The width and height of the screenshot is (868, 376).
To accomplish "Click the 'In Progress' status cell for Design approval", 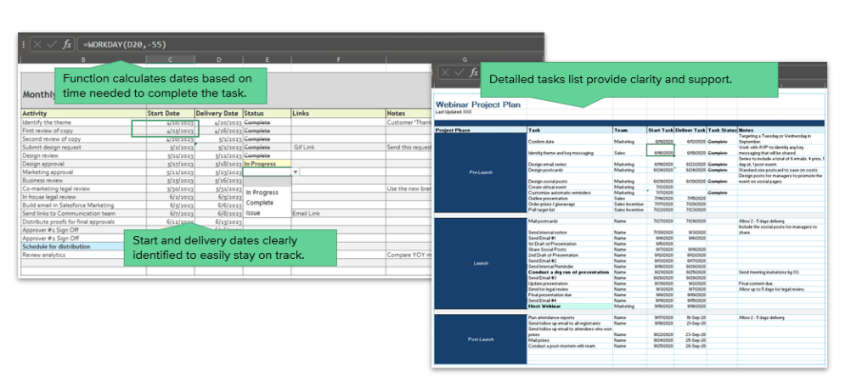I will [266, 163].
